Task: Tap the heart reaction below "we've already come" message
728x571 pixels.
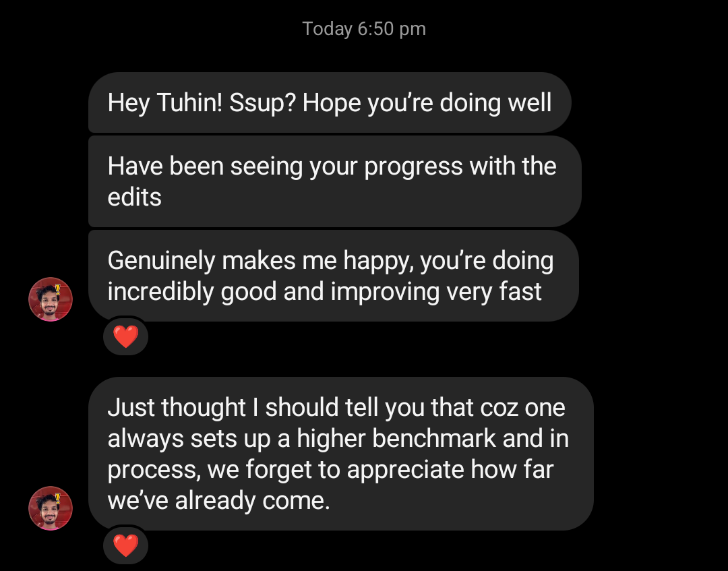Action: (125, 545)
